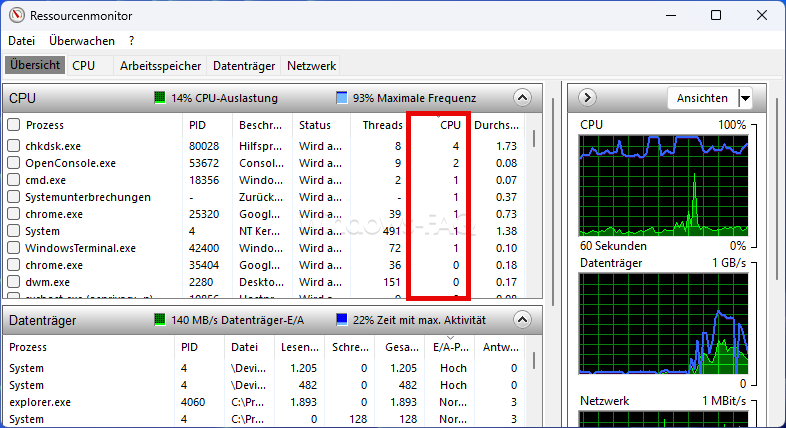Click the Ressourcenmonitor app icon in title bar

click(17, 16)
